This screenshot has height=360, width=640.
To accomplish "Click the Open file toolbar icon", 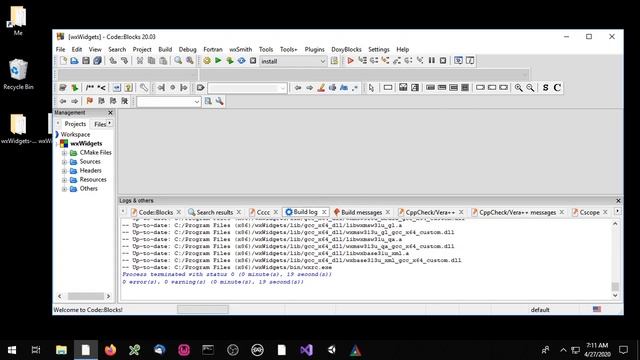I will coord(74,61).
